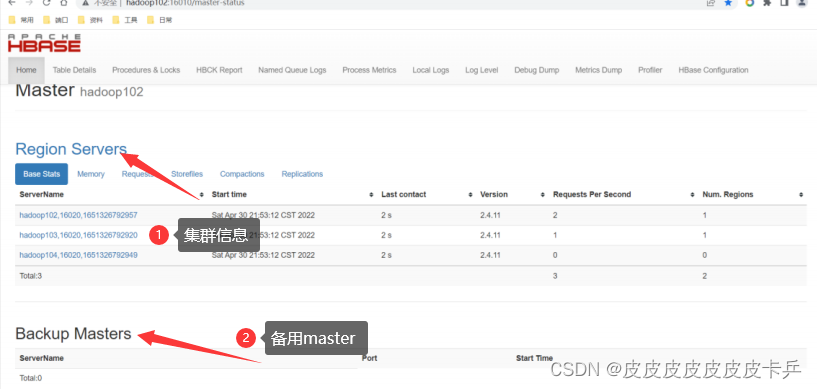Click the Backup Masters heading
The image size is (817, 389).
click(73, 334)
